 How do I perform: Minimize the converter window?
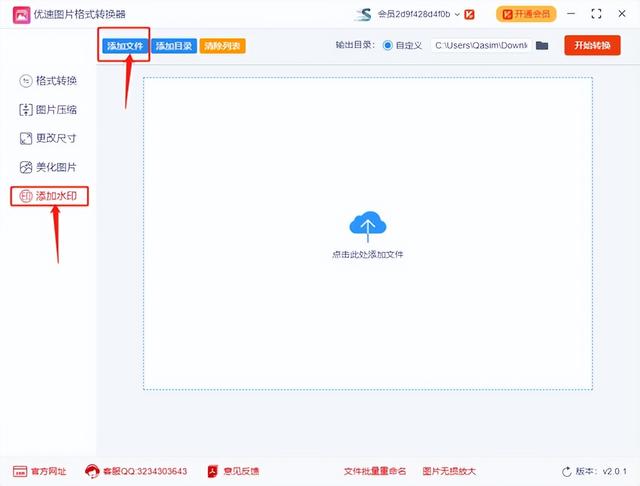click(571, 14)
